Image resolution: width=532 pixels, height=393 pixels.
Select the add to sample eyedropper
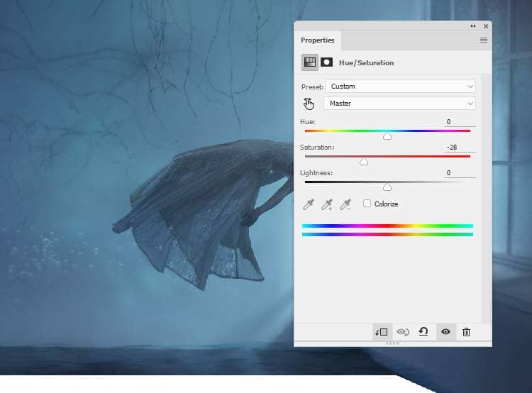(x=327, y=204)
